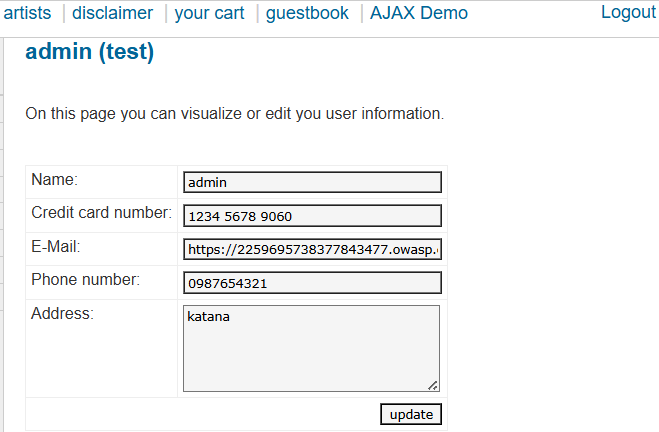The height and width of the screenshot is (432, 659).
Task: Go to the disclaimer page
Action: (113, 13)
